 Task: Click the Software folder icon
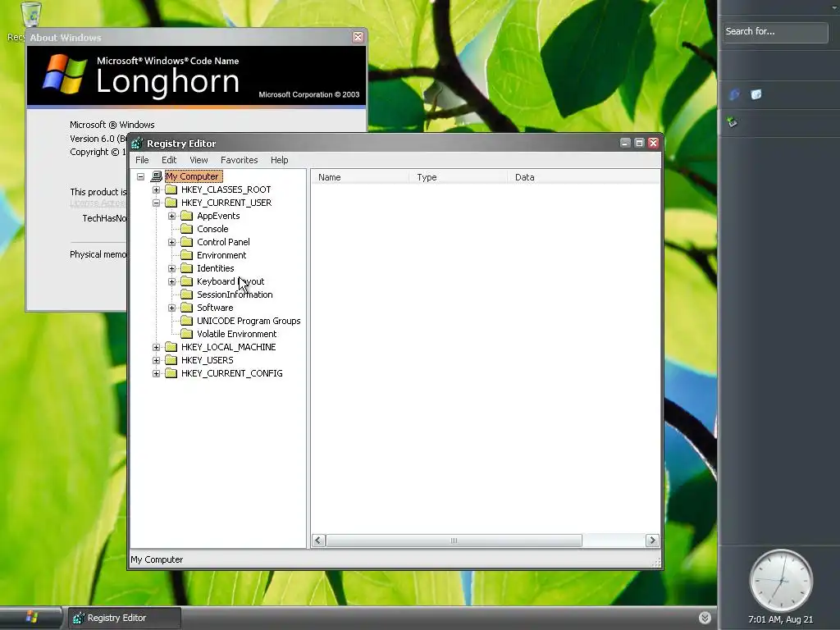(x=186, y=308)
